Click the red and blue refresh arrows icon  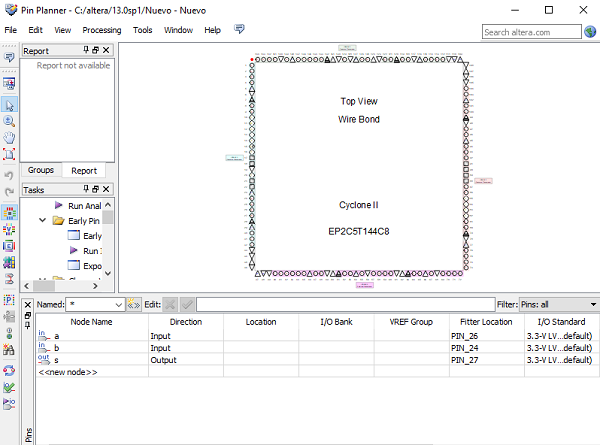[x=9, y=370]
